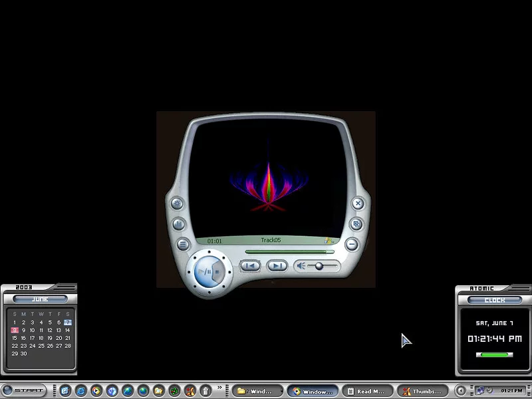Select June 8 on the calendar widget
532x399 pixels.
pyautogui.click(x=15, y=330)
